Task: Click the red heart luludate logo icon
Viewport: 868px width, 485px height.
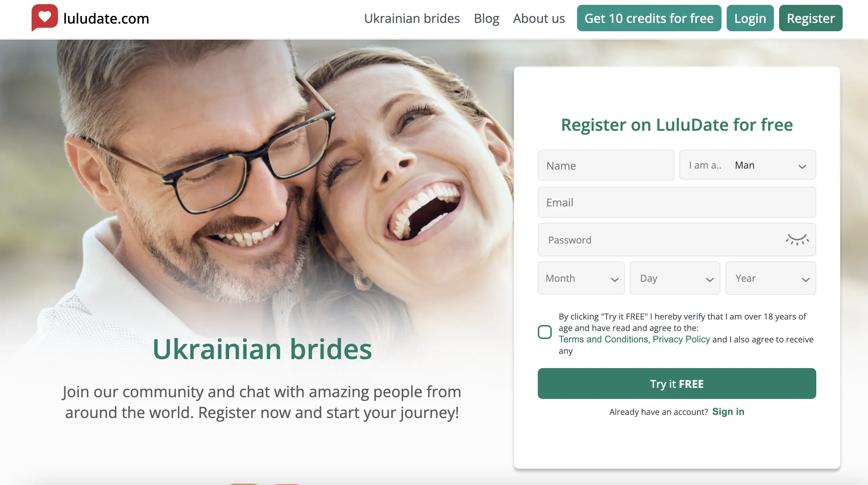Action: pyautogui.click(x=45, y=17)
